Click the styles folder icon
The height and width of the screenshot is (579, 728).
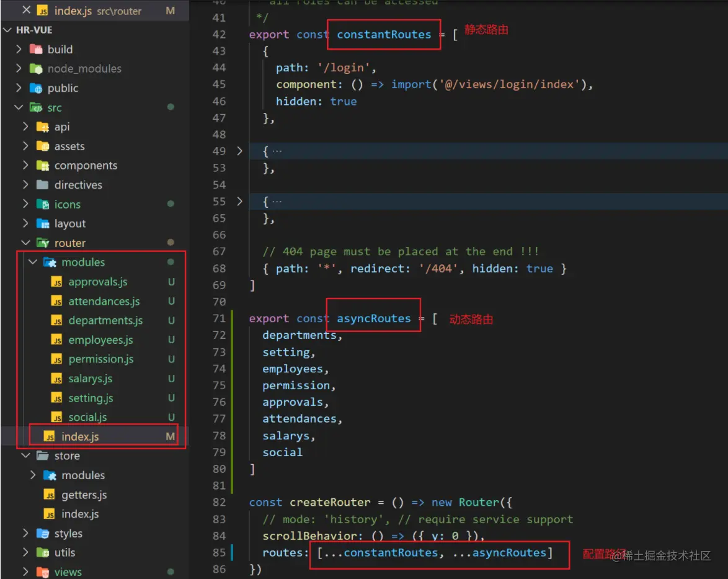tap(43, 533)
